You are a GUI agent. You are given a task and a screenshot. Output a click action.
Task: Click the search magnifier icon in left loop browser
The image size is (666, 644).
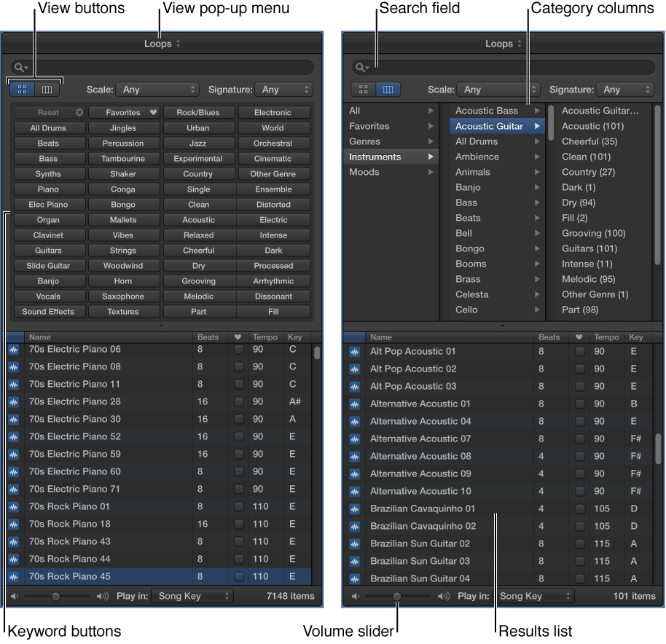click(17, 67)
